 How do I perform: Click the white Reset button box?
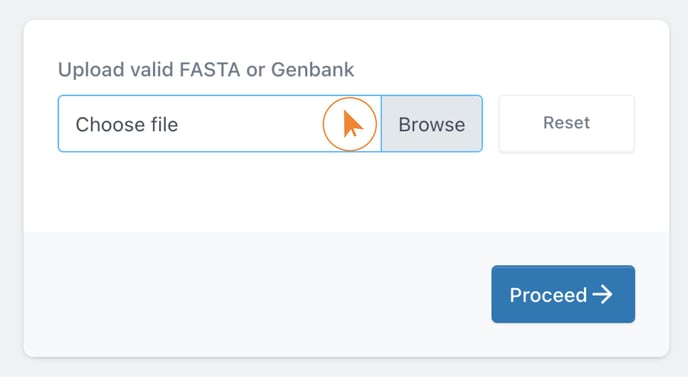566,124
